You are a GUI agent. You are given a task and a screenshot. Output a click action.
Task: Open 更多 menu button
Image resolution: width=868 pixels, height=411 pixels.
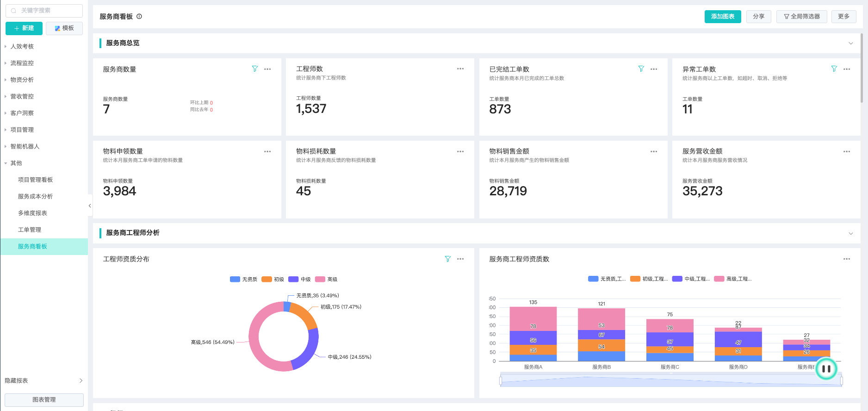pos(844,17)
